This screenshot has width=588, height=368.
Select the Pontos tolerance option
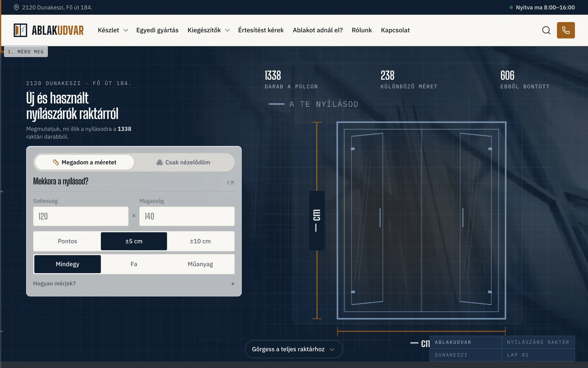[x=67, y=241]
